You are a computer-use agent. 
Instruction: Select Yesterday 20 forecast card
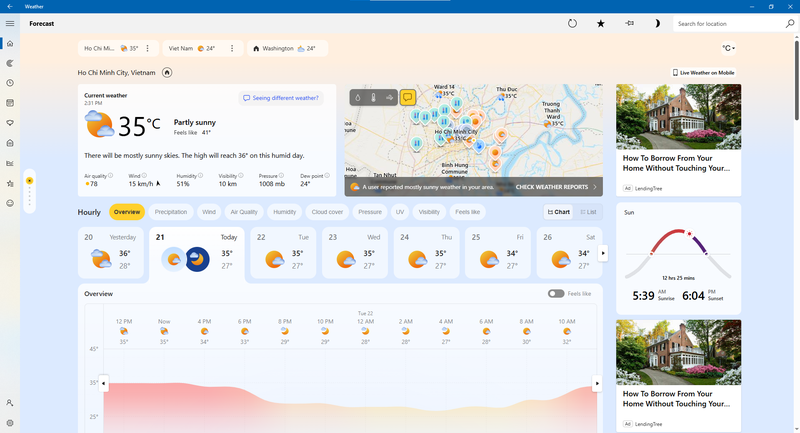click(x=111, y=253)
